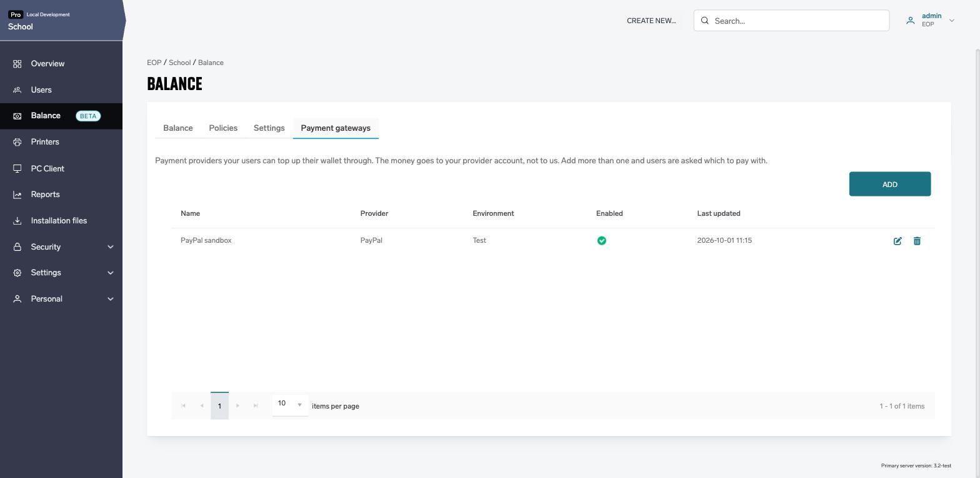Click the search magnifier icon
Image resolution: width=980 pixels, height=478 pixels.
tap(704, 21)
